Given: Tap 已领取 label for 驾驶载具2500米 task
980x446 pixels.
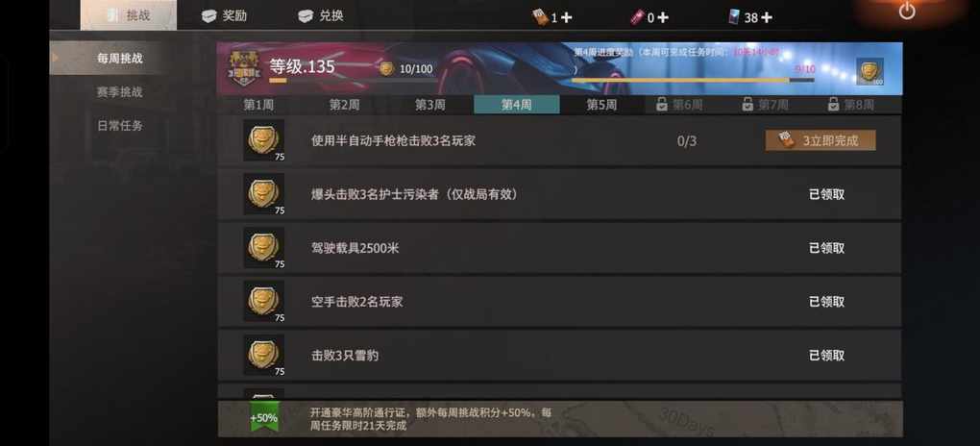Looking at the screenshot, I should point(826,248).
